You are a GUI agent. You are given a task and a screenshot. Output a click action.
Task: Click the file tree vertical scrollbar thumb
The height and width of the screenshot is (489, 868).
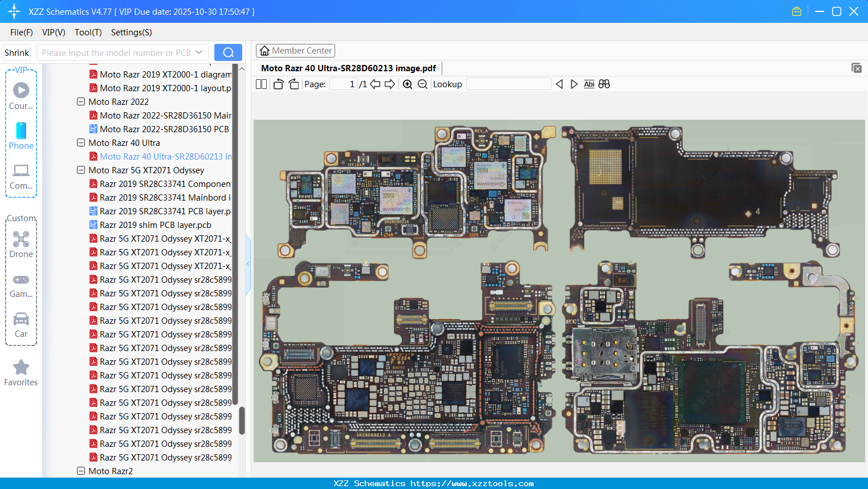[x=242, y=421]
